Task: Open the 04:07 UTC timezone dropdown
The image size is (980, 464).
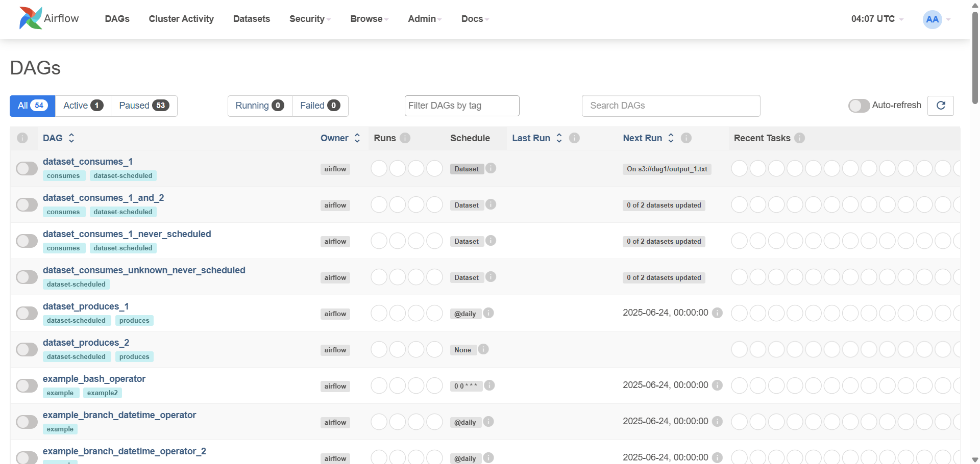Action: tap(877, 19)
